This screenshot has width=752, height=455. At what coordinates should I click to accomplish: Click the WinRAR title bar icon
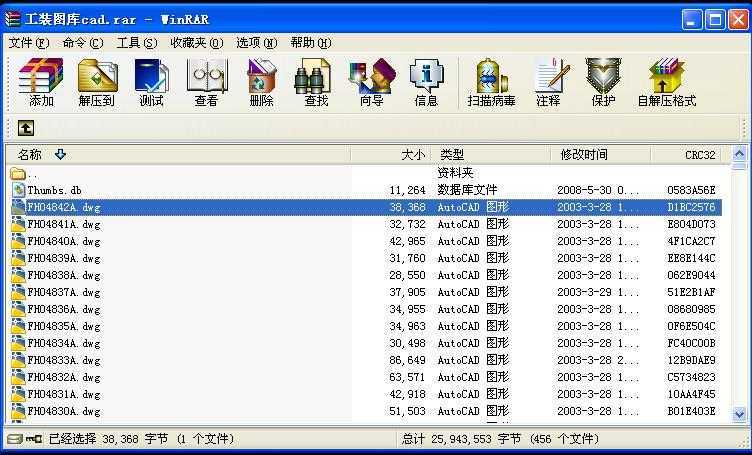tap(13, 19)
